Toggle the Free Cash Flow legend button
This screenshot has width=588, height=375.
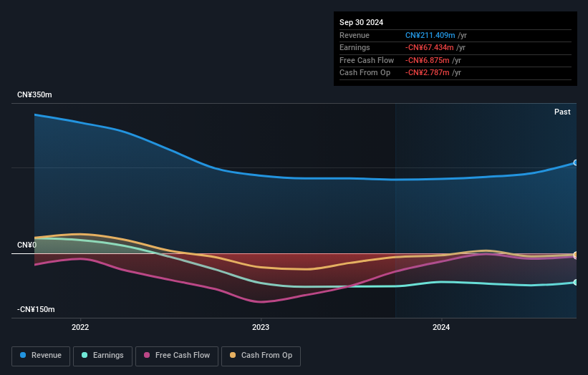coord(177,356)
